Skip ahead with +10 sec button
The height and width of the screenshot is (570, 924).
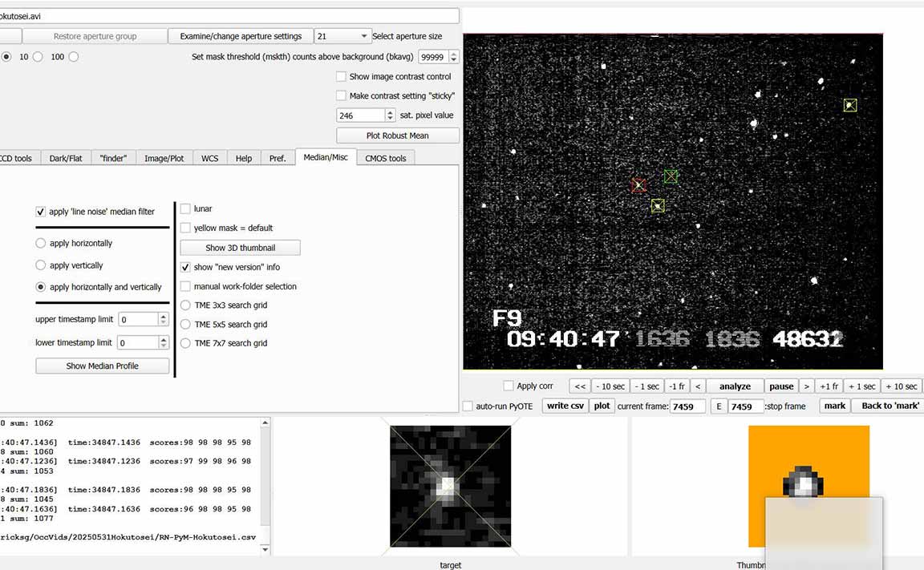900,386
